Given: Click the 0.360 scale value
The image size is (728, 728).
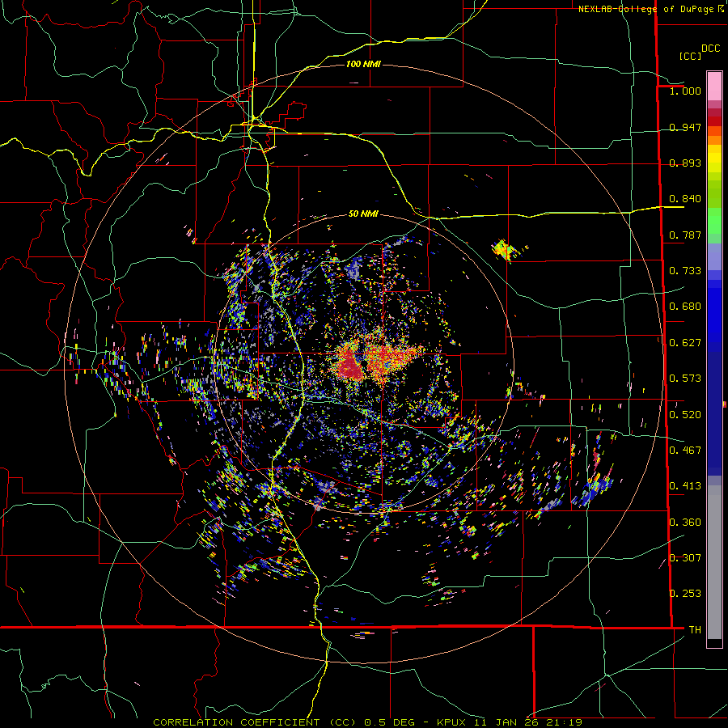Looking at the screenshot, I should point(685,523).
